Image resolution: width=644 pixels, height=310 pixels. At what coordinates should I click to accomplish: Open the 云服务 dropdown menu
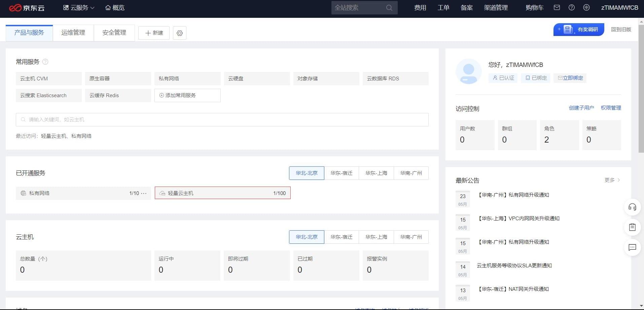click(x=79, y=8)
